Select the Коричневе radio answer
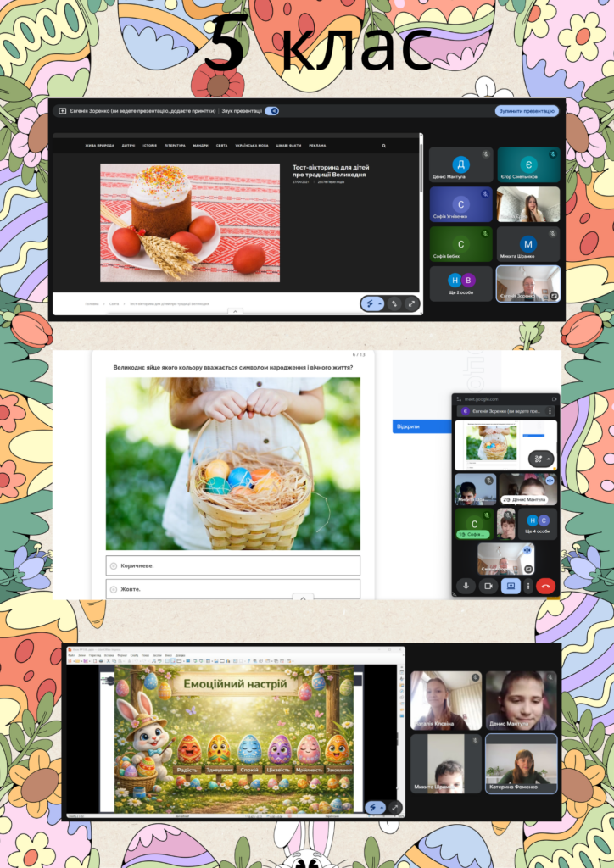Screen dimensions: 614x868 coord(113,565)
